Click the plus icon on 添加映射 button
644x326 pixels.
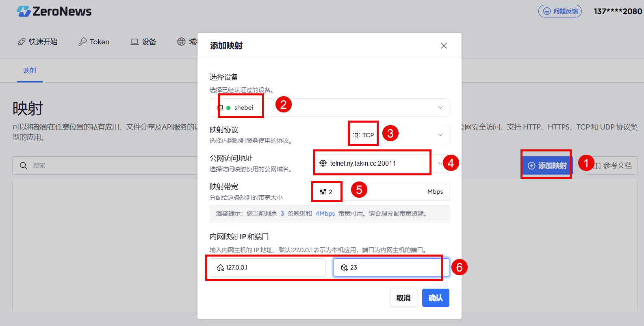click(x=531, y=166)
